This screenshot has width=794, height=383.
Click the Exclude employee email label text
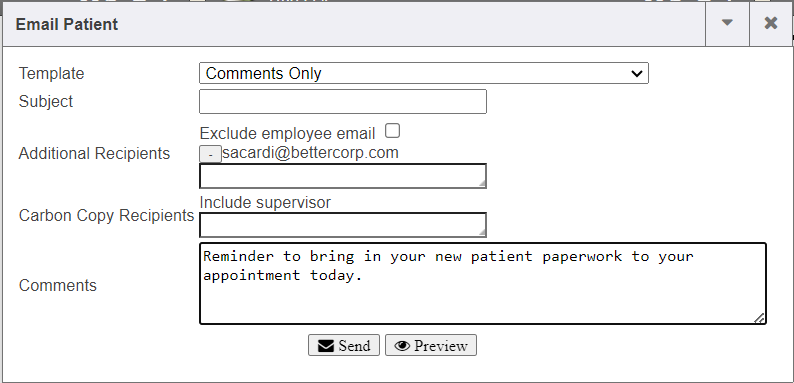click(x=288, y=134)
